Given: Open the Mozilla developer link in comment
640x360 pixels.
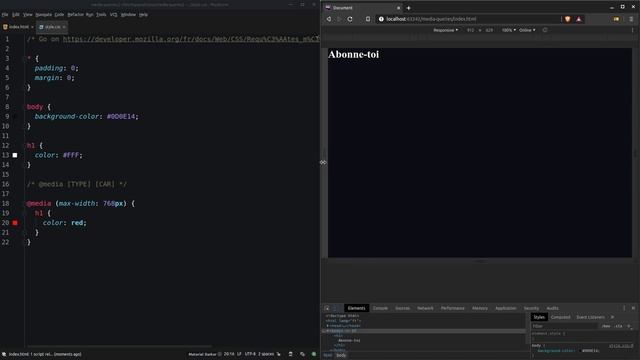Looking at the screenshot, I should 191,39.
